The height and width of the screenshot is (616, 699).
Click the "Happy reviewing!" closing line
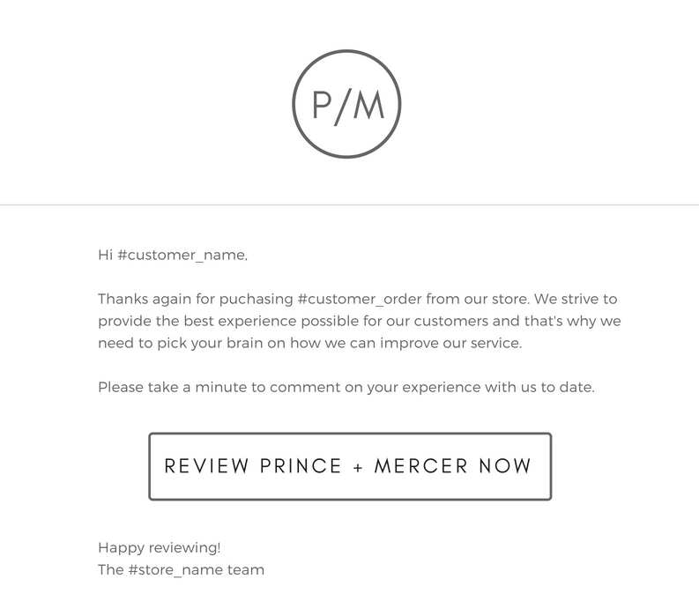point(160,547)
